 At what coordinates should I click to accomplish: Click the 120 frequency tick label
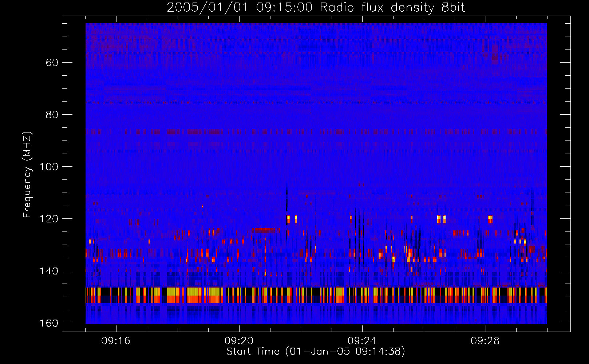pos(48,219)
